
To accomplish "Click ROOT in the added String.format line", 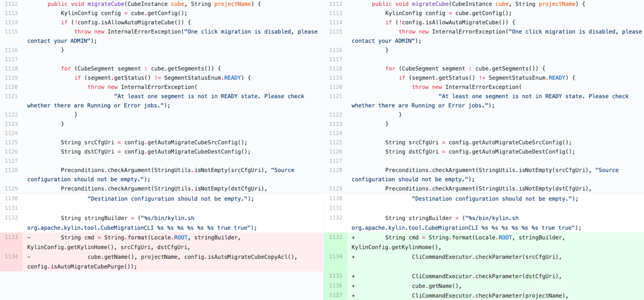I will point(505,237).
